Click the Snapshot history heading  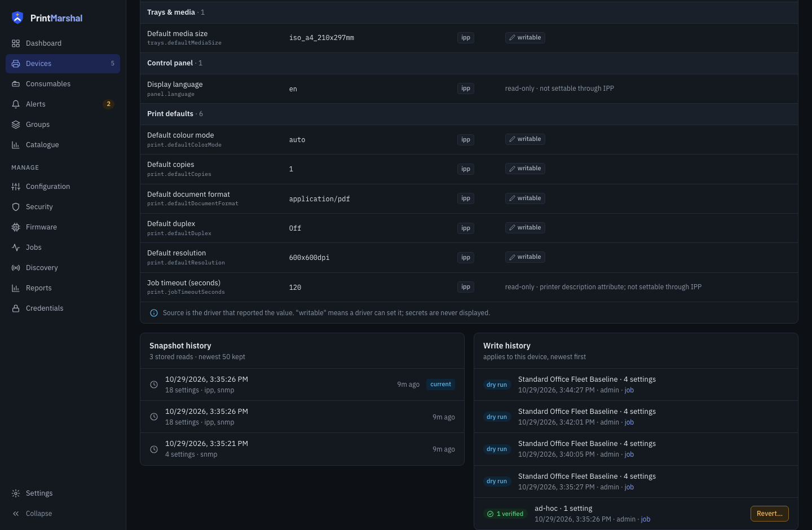click(180, 346)
